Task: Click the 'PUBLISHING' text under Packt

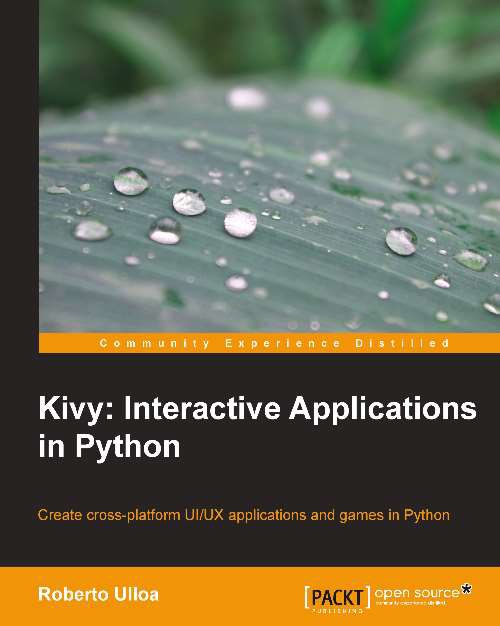Action: point(337,611)
